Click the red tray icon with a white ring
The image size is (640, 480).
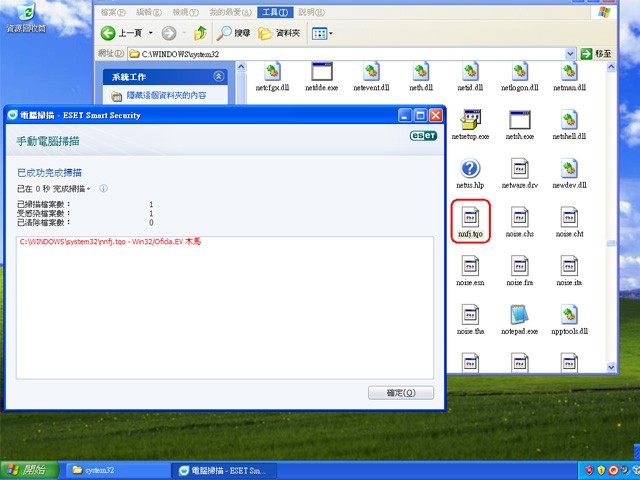click(x=613, y=471)
